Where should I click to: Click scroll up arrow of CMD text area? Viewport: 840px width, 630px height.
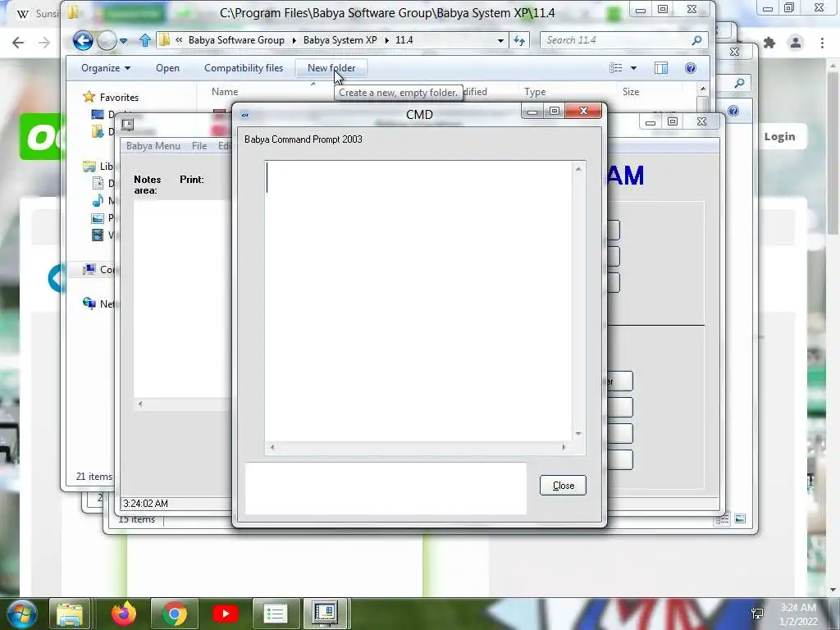tap(578, 169)
